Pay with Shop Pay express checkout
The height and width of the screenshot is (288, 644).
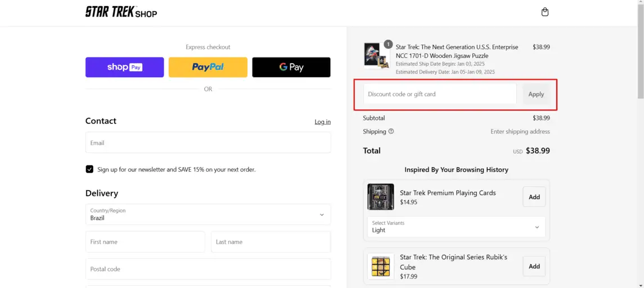point(124,67)
